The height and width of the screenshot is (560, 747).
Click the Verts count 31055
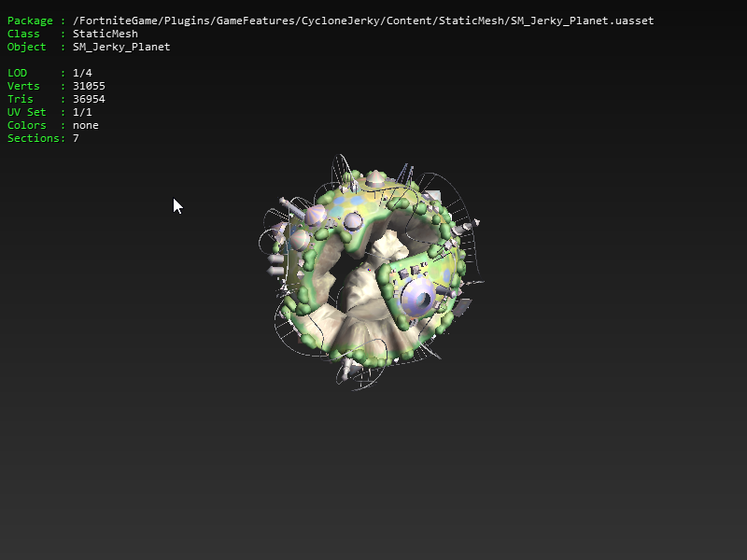89,86
